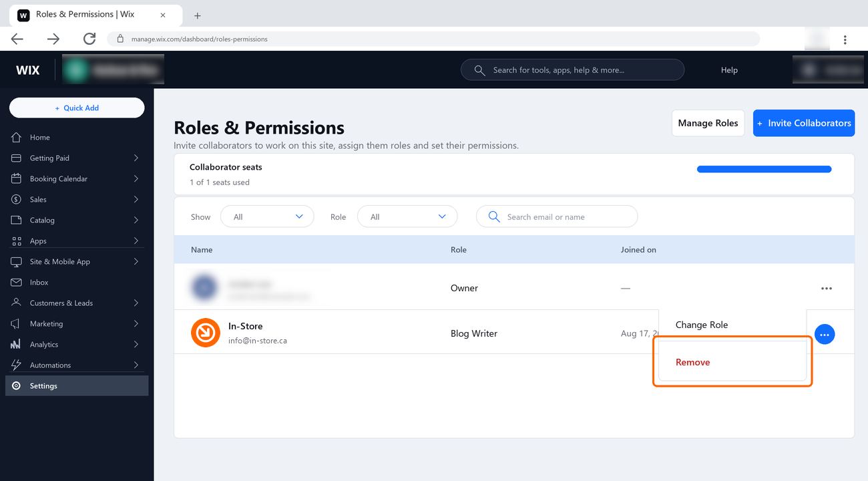The height and width of the screenshot is (481, 868).
Task: Click the Marketing megaphone icon
Action: pos(17,324)
